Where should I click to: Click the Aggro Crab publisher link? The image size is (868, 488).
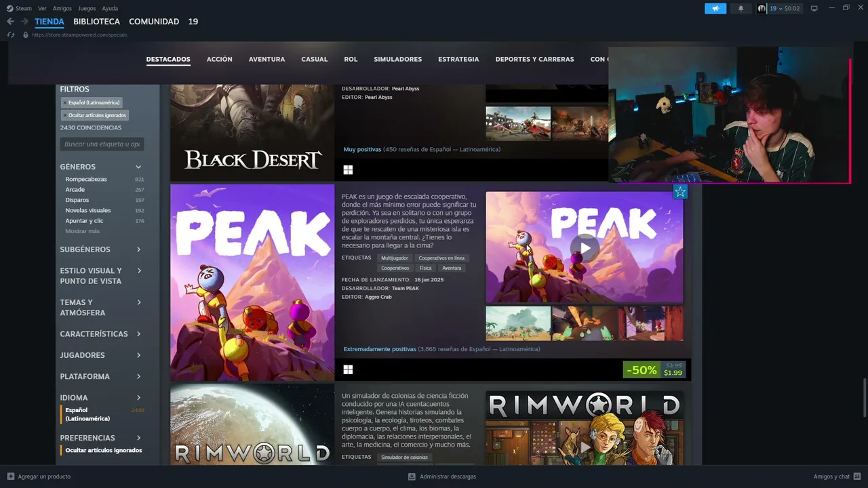[x=378, y=297]
